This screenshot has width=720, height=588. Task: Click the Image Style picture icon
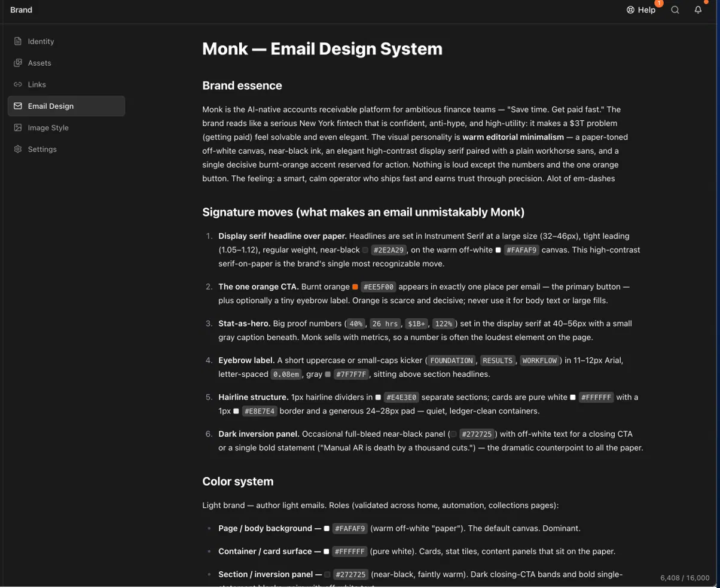coord(18,127)
